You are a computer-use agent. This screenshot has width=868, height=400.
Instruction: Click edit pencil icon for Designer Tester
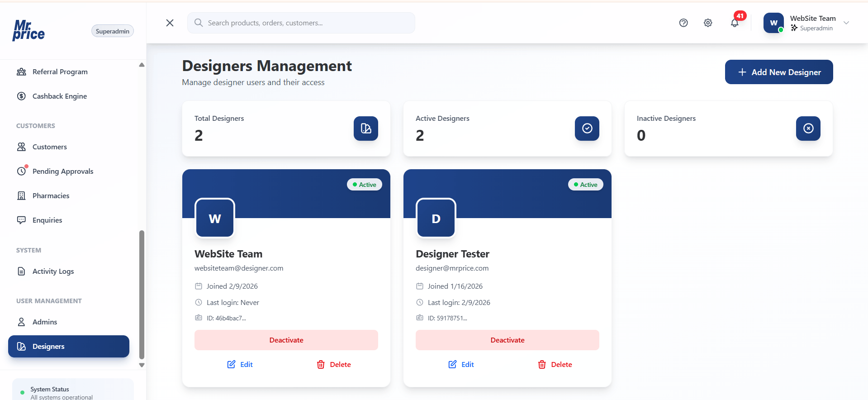point(452,364)
